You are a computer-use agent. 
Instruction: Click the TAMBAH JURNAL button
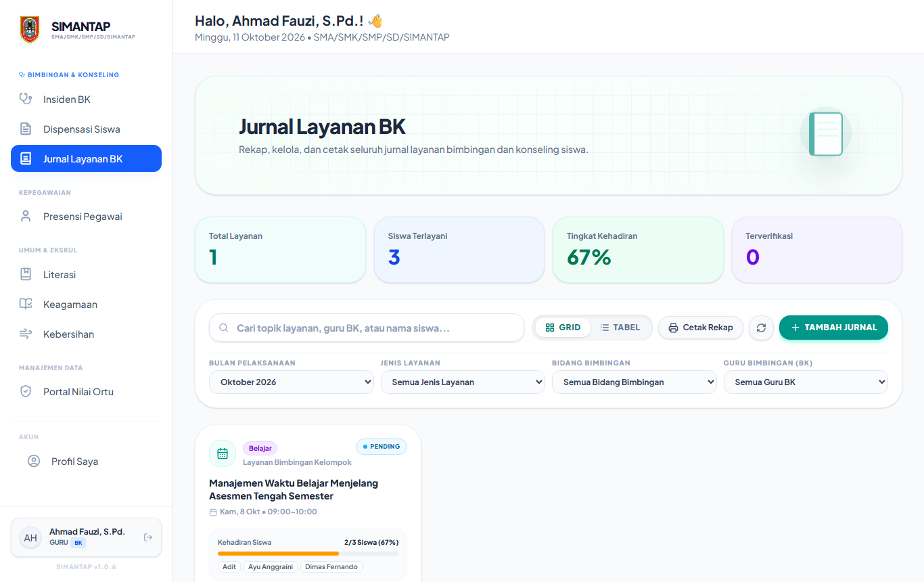(833, 328)
